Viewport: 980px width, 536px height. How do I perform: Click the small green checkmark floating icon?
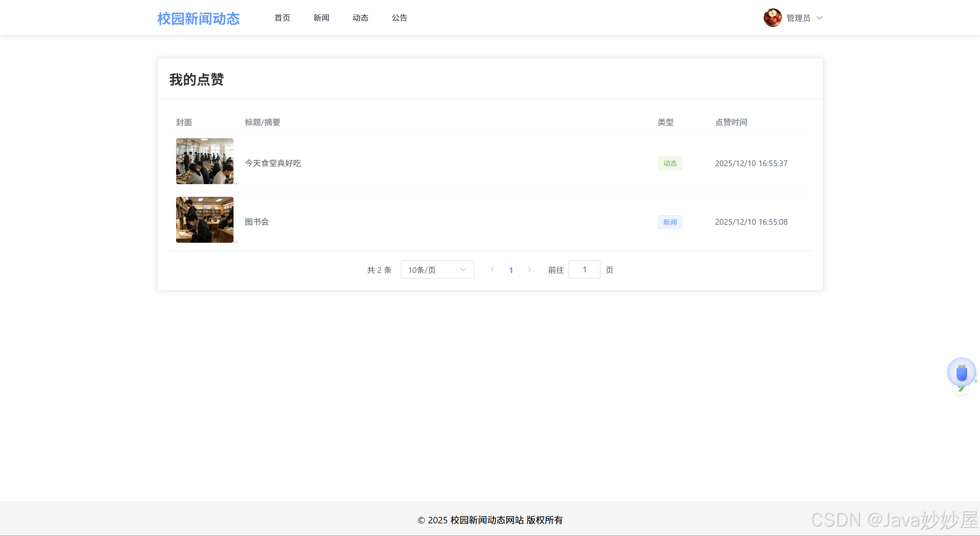tap(961, 389)
